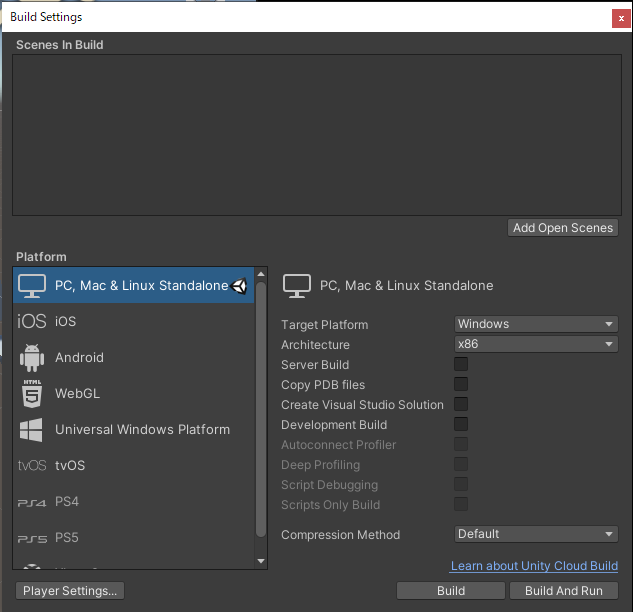Image resolution: width=633 pixels, height=612 pixels.
Task: Select Universal Windows Platform row
Action: pyautogui.click(x=134, y=429)
